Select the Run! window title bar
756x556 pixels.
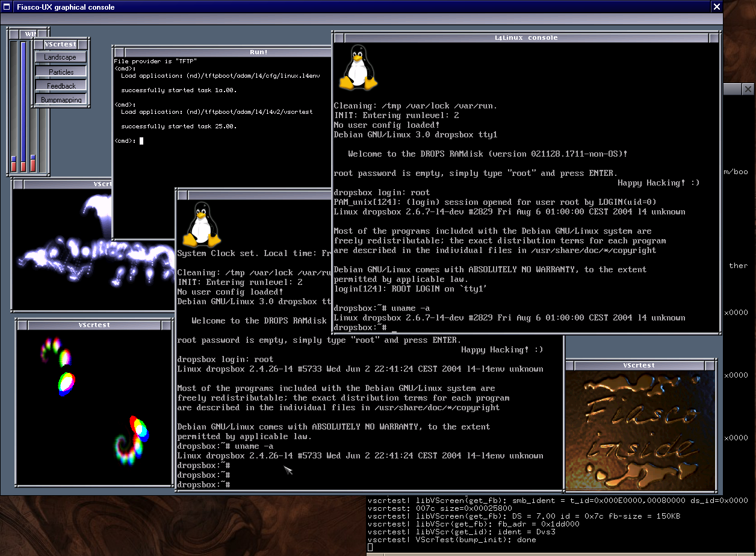click(x=229, y=52)
